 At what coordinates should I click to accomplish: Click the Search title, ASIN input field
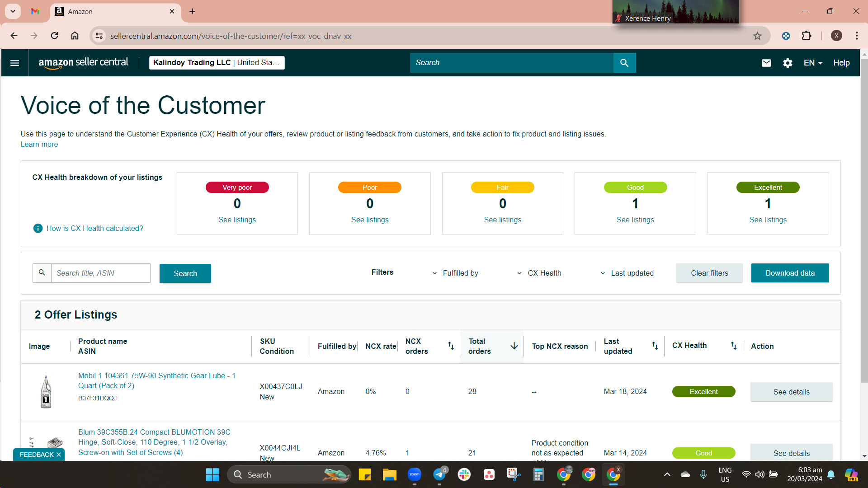click(101, 273)
